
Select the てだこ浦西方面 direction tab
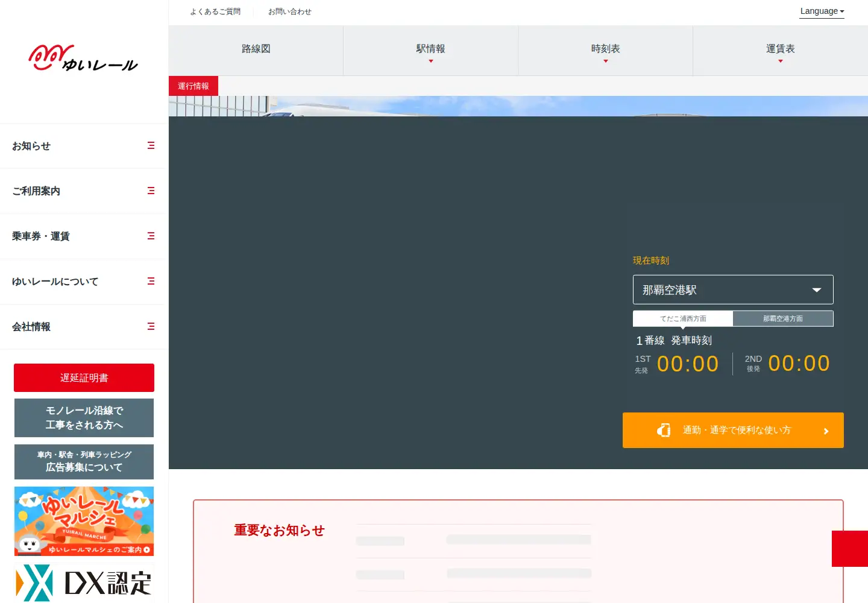(x=683, y=318)
